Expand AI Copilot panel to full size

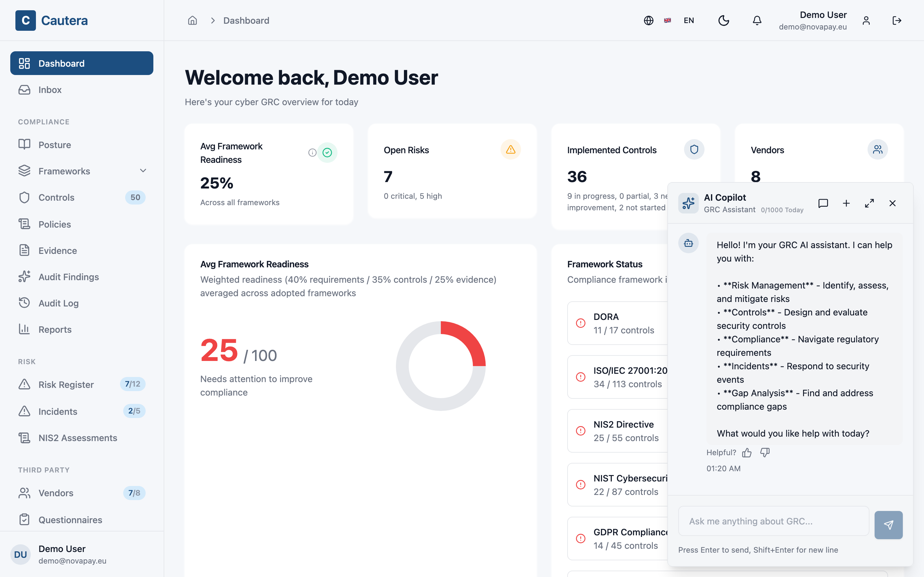pos(869,203)
